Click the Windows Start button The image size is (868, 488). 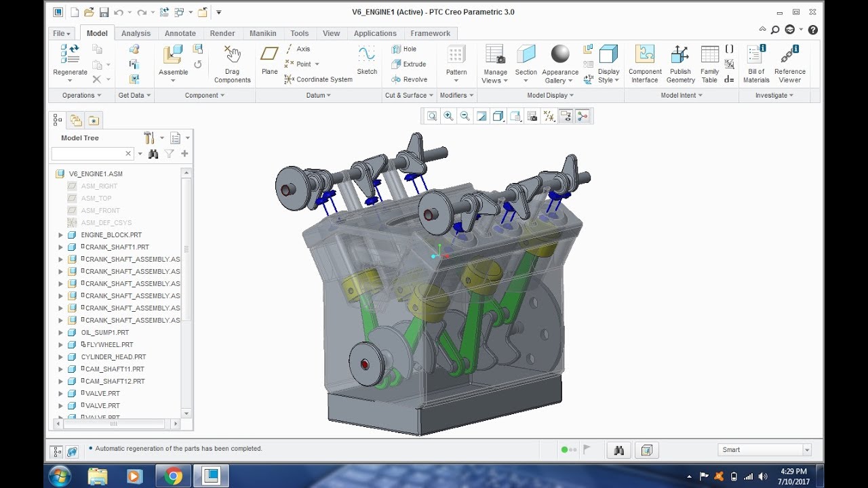coord(60,476)
